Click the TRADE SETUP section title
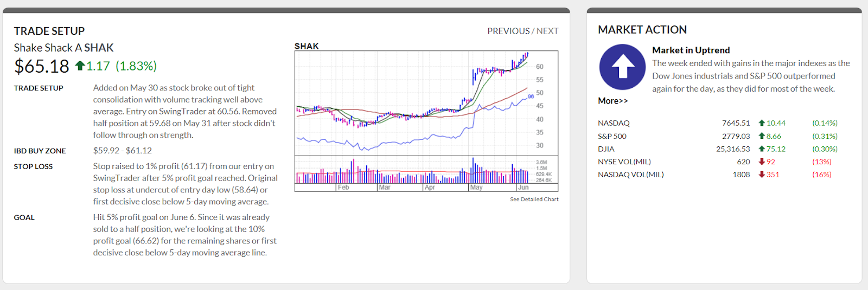Viewport: 868px width, 290px height. tap(49, 31)
